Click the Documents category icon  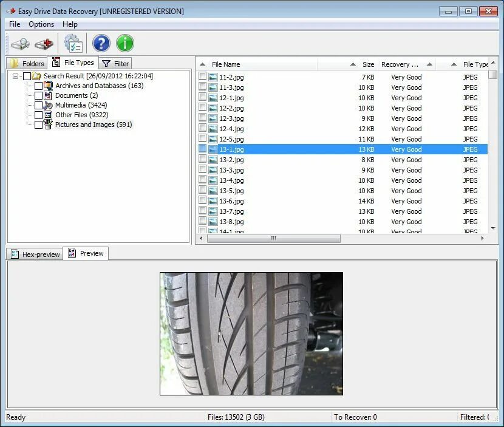[x=48, y=95]
